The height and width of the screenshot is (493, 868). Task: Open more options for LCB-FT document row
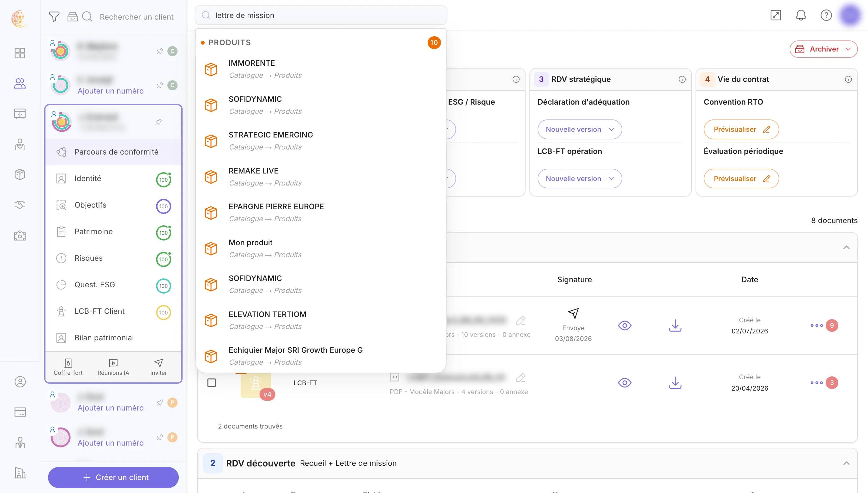point(817,383)
